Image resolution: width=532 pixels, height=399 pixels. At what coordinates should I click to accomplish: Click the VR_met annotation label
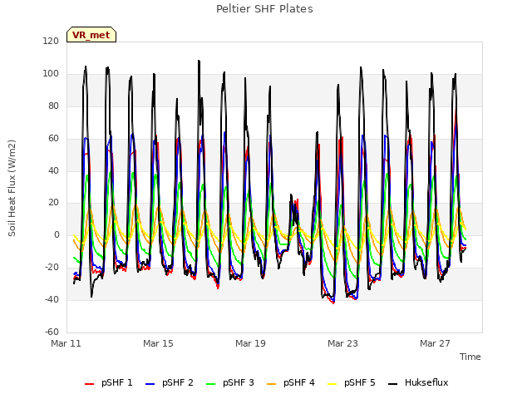pos(91,35)
